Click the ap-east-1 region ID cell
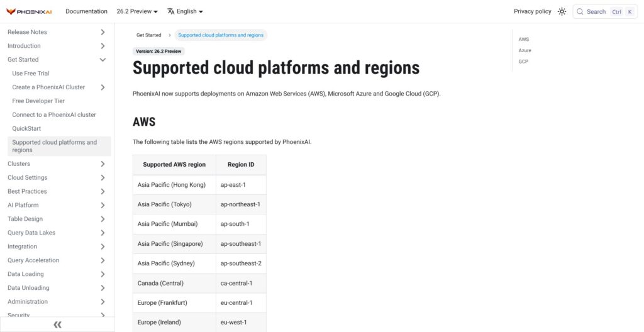 pos(241,185)
